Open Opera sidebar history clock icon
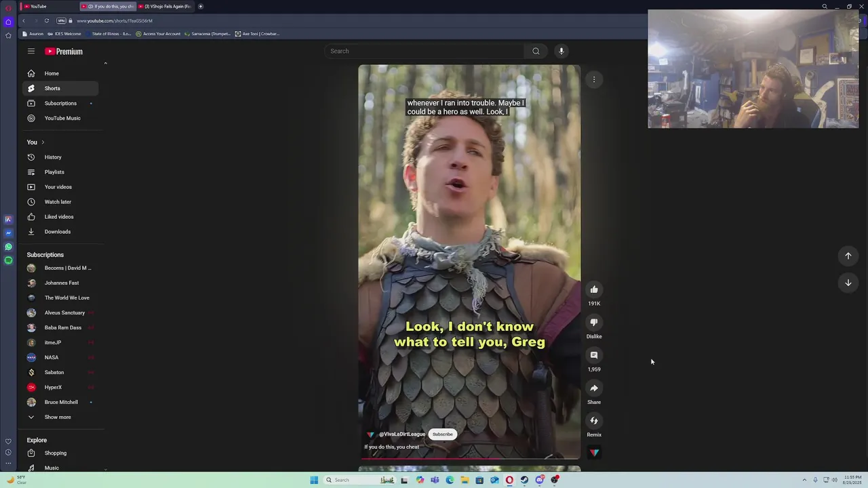868x488 pixels. [x=8, y=452]
